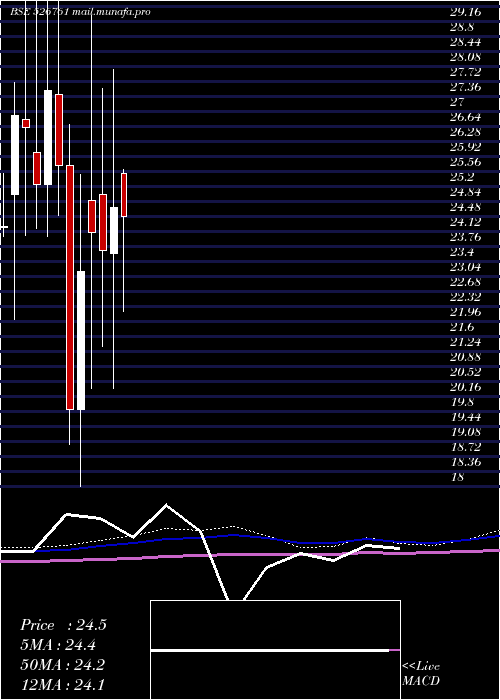Click the "Price : 24.5" readout
The height and width of the screenshot is (700, 500).
[63, 625]
